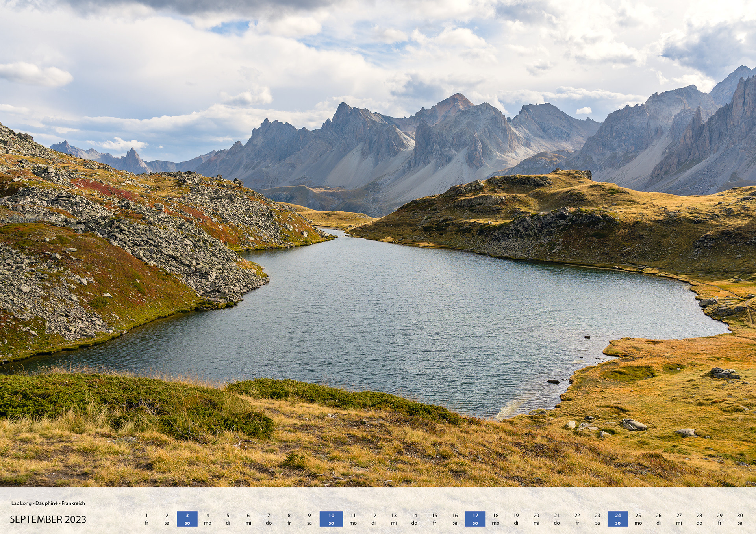This screenshot has height=534, width=756.
Task: Select day 13 mi in calendar
Action: [394, 519]
